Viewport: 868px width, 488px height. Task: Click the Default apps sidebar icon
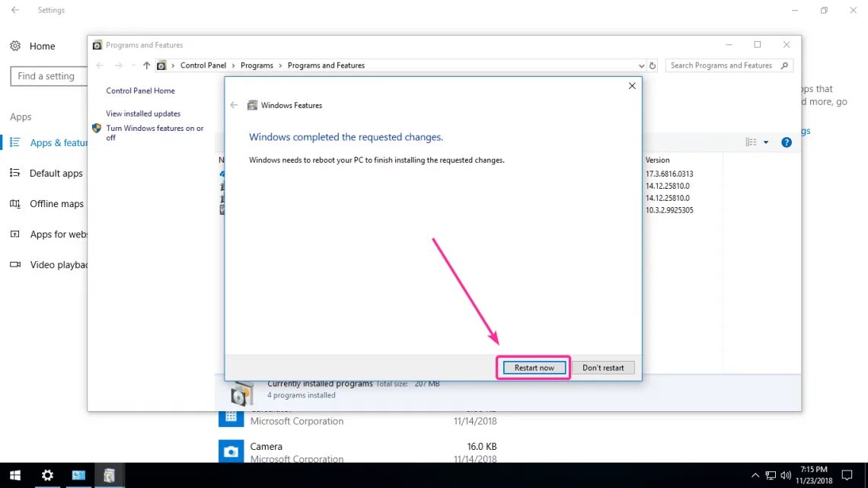pyautogui.click(x=15, y=173)
